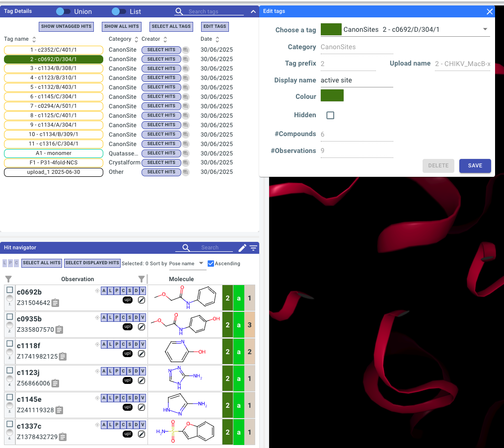Click the funnel filter icon beside Observation header
Viewport: 504px width, 448px height.
(141, 279)
